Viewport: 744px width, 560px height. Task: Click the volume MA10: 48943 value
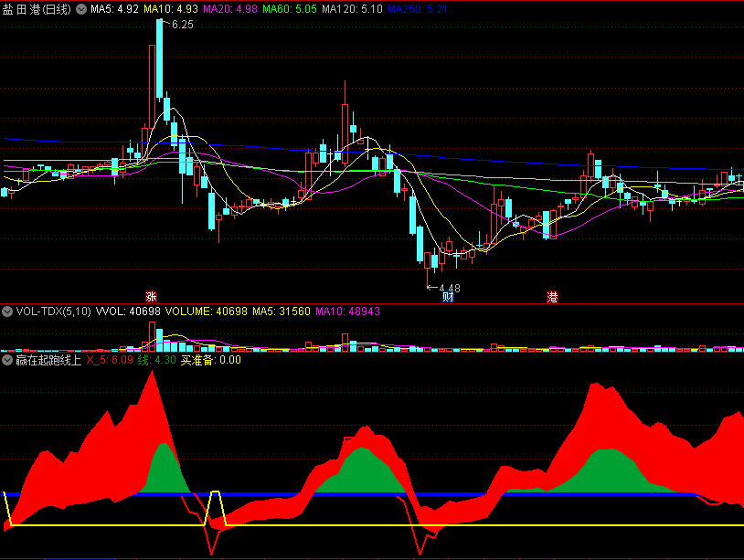point(348,312)
